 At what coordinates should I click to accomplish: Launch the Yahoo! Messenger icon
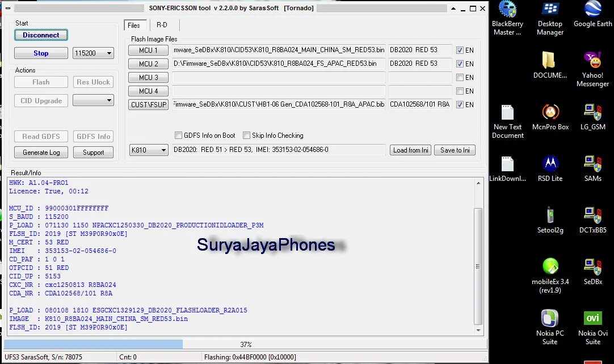coord(593,61)
